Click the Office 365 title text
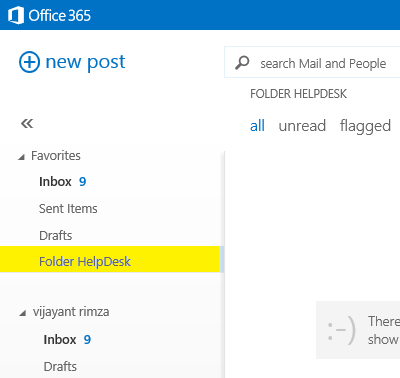This screenshot has width=400, height=378. tap(60, 15)
